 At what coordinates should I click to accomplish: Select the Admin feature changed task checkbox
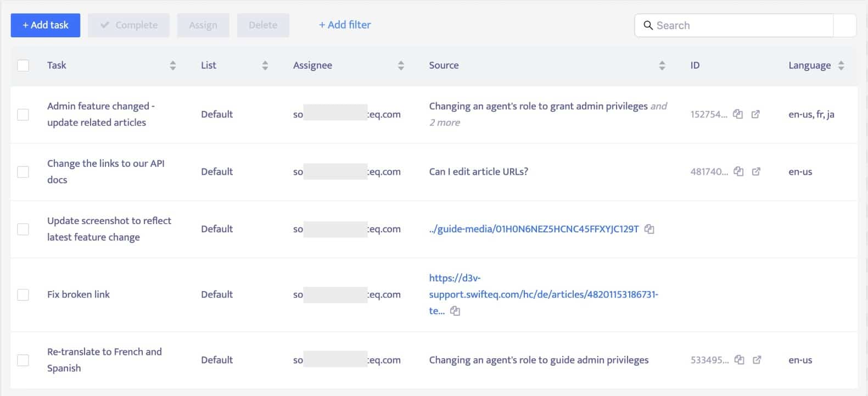23,114
